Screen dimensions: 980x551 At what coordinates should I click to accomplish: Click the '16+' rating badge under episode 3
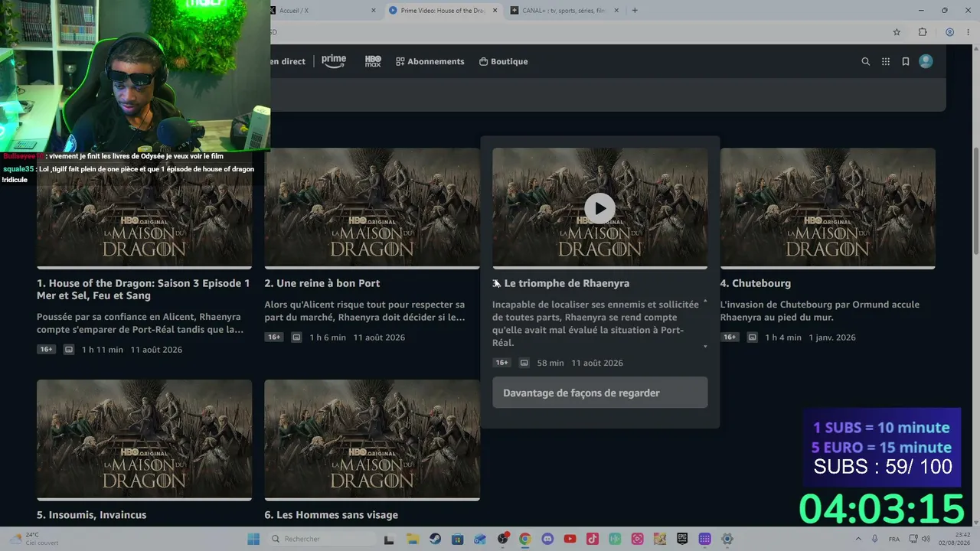click(x=502, y=363)
